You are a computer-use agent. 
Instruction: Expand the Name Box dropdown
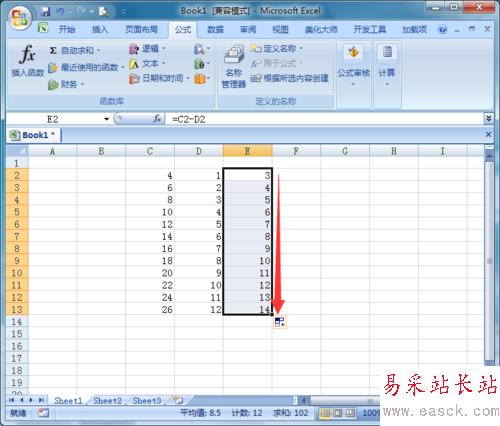coord(106,119)
